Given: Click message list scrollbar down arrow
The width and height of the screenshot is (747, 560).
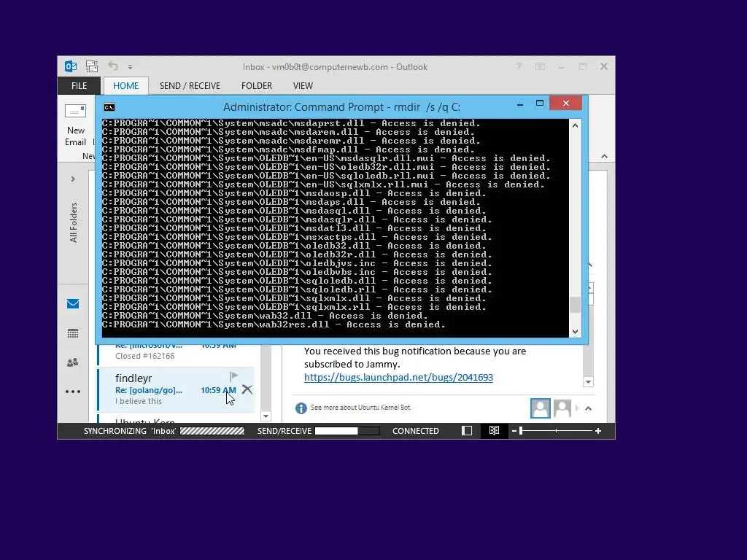Looking at the screenshot, I should click(x=266, y=416).
